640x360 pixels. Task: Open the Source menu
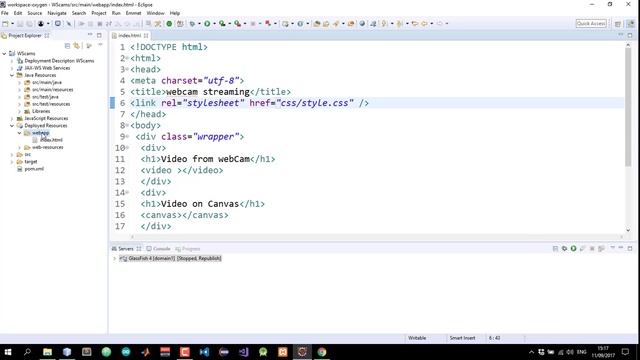[x=35, y=13]
